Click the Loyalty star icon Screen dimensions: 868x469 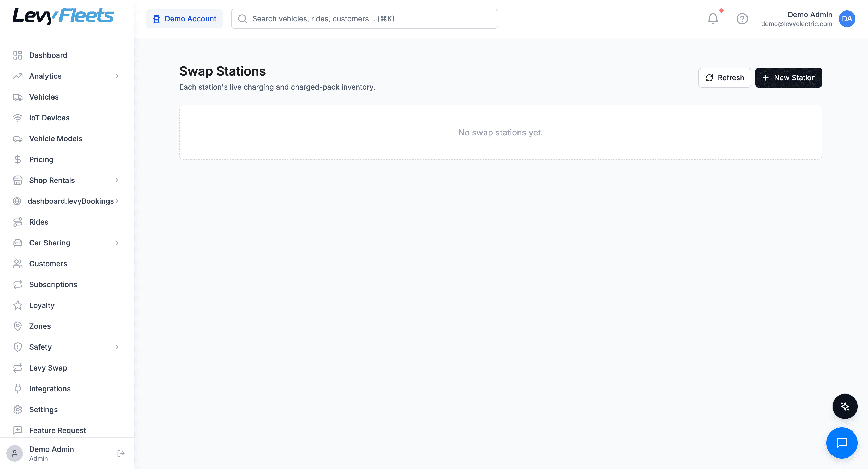click(17, 306)
